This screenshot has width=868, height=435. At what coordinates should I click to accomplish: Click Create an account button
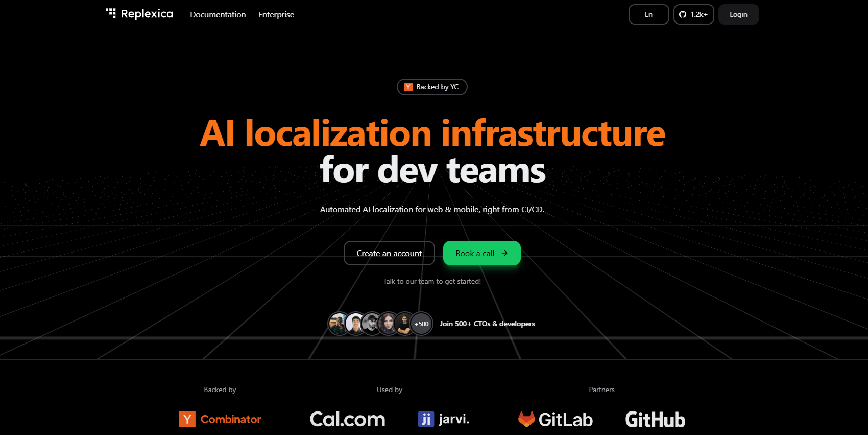coord(389,253)
